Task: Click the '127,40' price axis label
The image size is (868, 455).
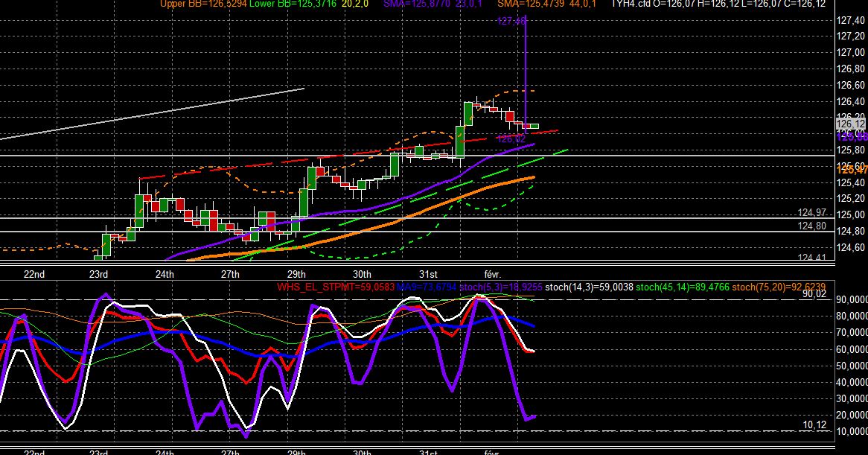Action: coord(850,21)
